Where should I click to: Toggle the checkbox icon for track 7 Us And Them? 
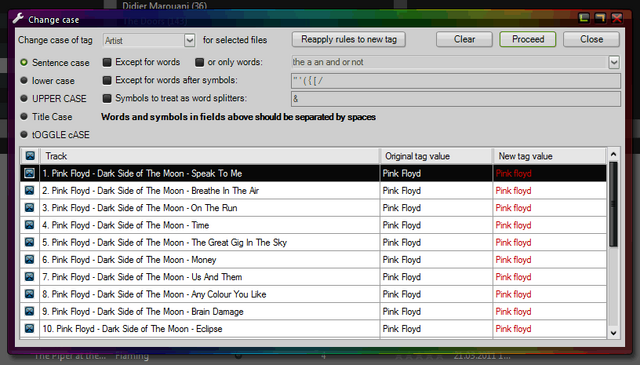(x=29, y=277)
